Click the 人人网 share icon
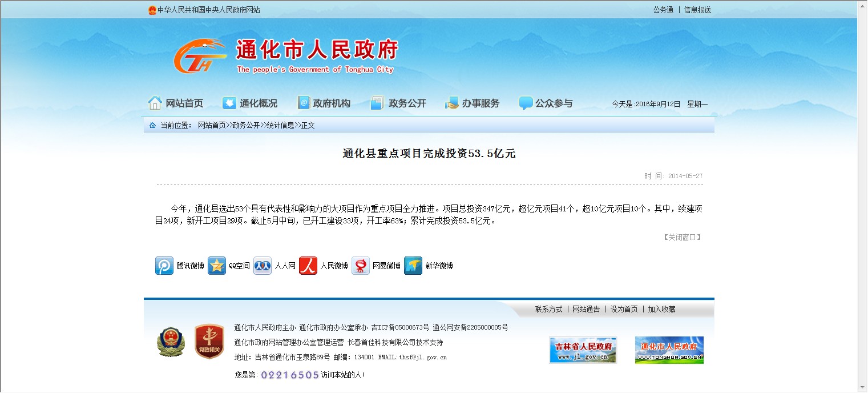 click(x=263, y=266)
